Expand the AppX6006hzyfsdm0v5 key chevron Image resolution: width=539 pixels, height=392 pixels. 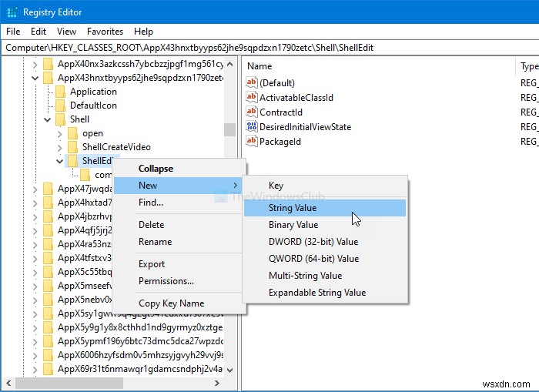(35, 356)
